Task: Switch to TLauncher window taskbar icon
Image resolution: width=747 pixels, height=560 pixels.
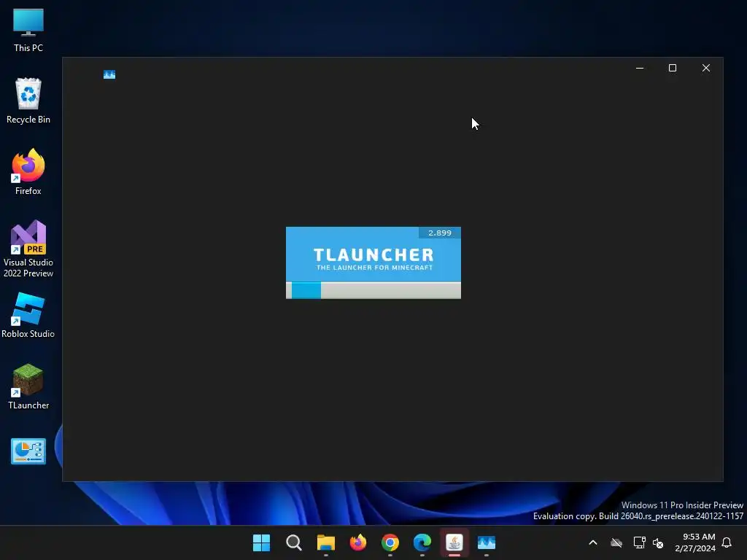Action: coord(487,542)
